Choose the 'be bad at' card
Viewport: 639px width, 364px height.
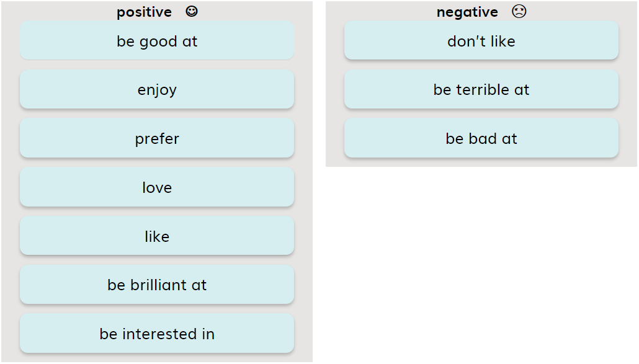click(481, 138)
